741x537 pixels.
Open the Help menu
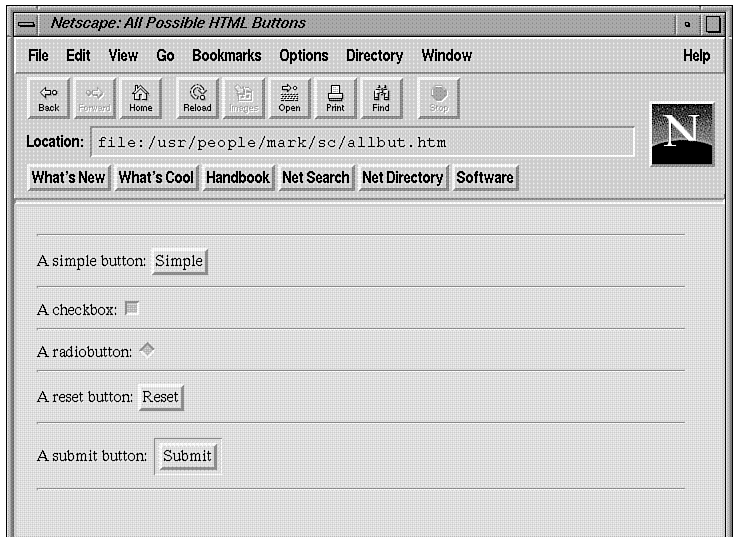[696, 56]
